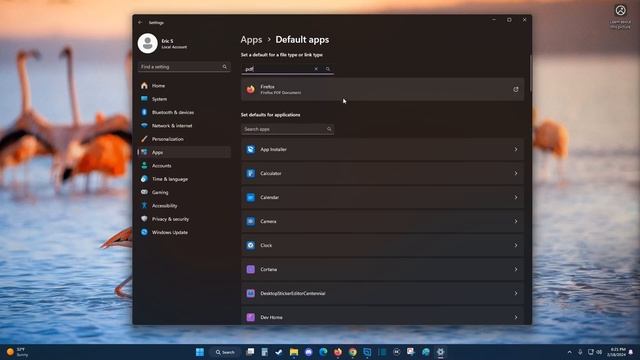Click the file type search magnifier icon
The image size is (640, 360).
pyautogui.click(x=328, y=69)
